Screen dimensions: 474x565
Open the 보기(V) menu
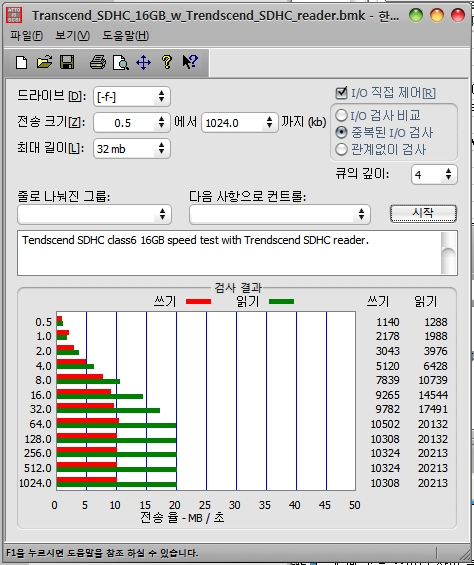point(72,35)
